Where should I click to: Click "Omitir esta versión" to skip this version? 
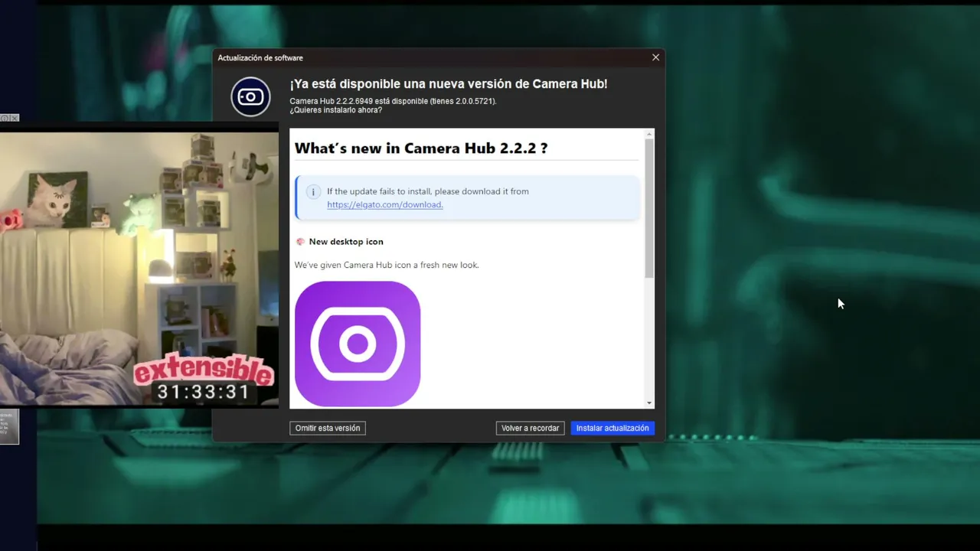[x=328, y=428]
